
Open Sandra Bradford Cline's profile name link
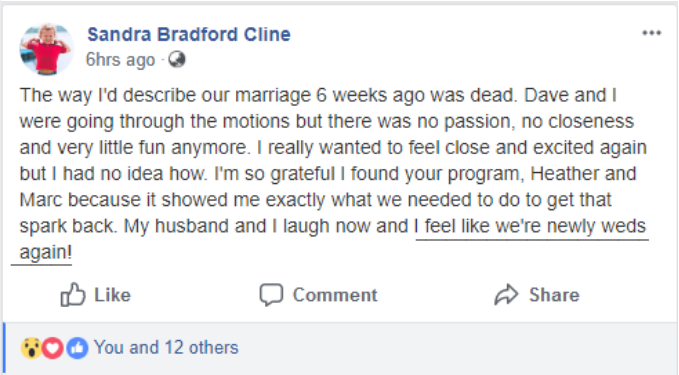tap(189, 34)
